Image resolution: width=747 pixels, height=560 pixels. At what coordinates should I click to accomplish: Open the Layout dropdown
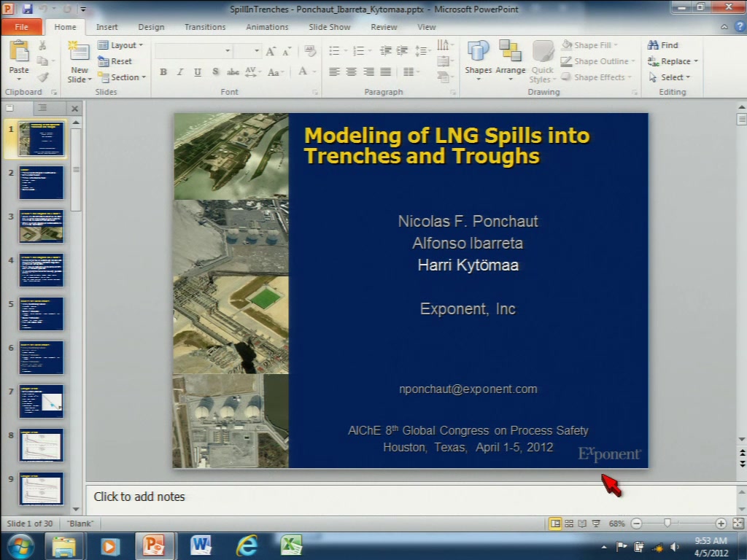[x=120, y=45]
